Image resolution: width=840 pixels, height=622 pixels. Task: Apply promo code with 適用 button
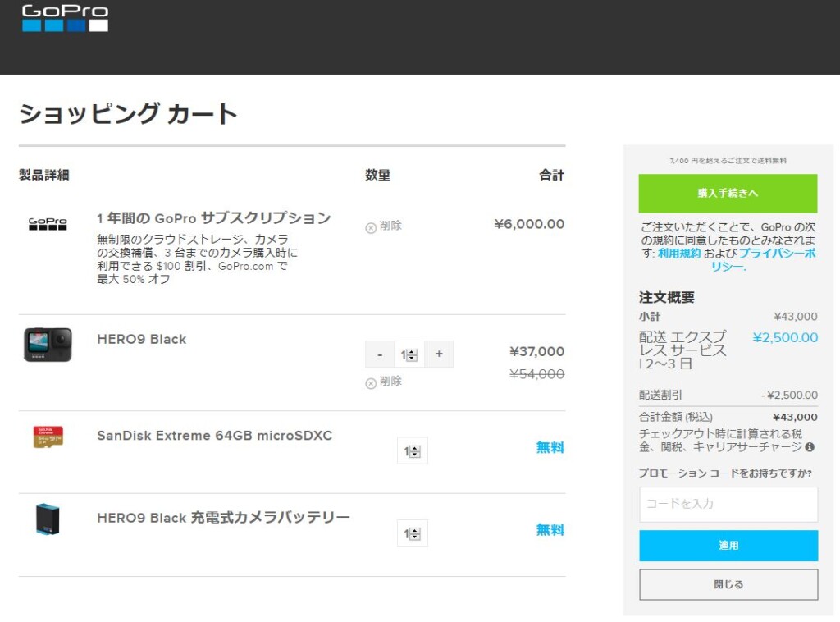pos(728,546)
